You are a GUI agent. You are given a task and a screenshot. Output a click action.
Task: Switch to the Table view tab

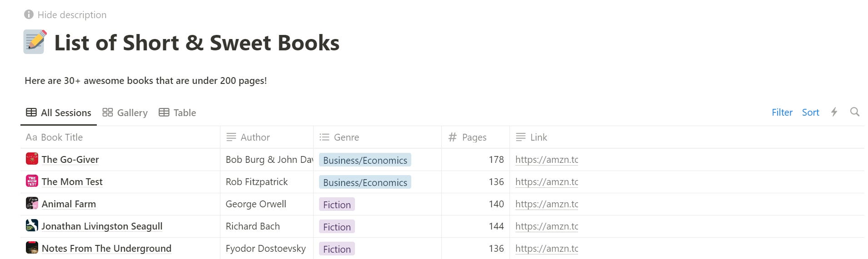tap(177, 112)
